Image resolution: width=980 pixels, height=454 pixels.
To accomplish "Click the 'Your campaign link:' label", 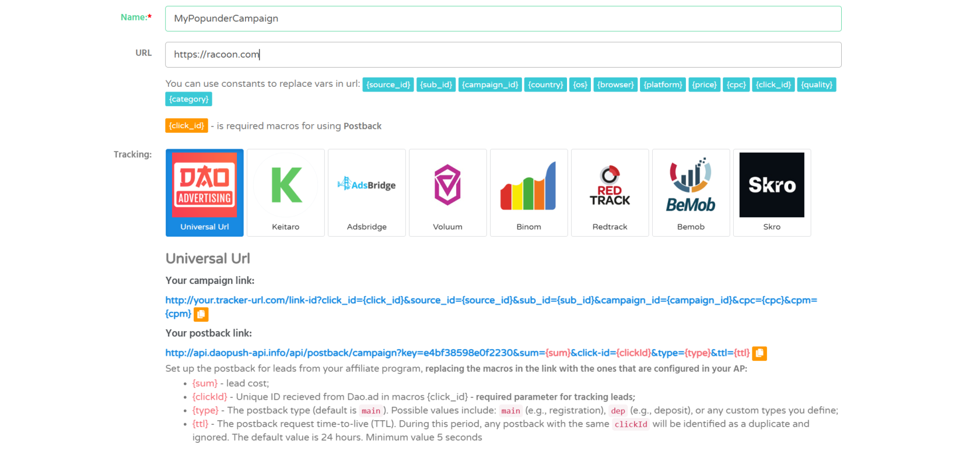I will [x=210, y=280].
